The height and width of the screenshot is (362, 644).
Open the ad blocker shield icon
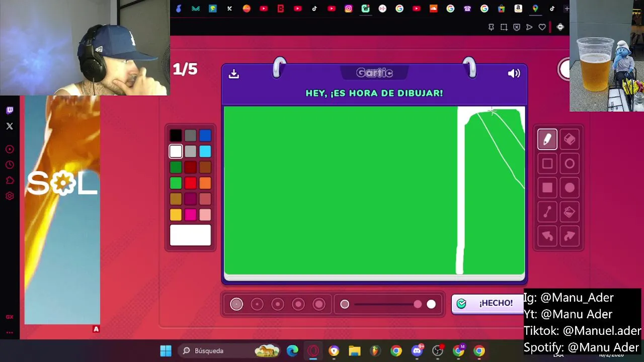tap(517, 27)
